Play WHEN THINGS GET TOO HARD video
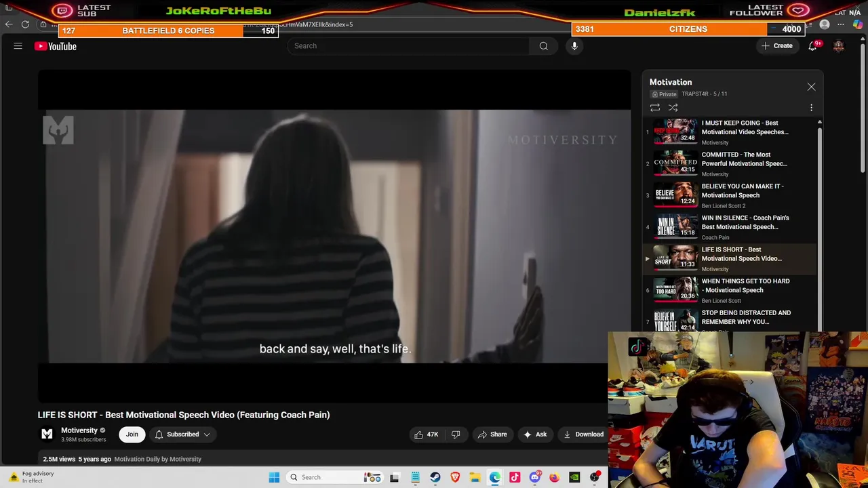 730,290
